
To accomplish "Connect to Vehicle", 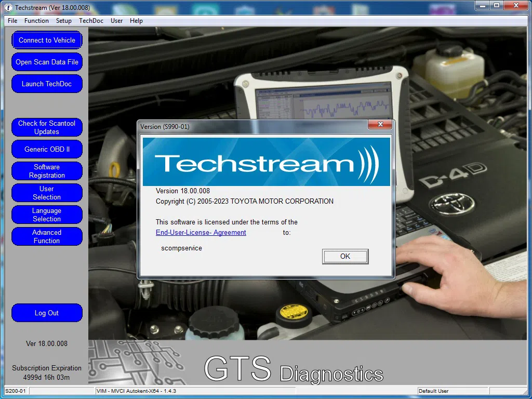I will pyautogui.click(x=47, y=40).
